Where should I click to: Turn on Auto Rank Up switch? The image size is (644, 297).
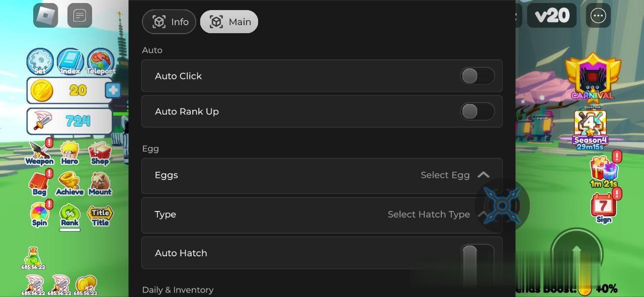[x=477, y=112]
